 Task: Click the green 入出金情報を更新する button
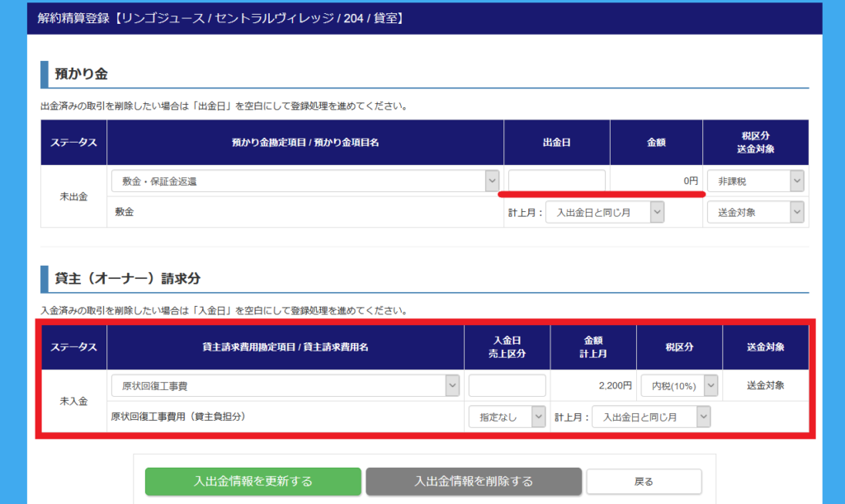coord(253,481)
